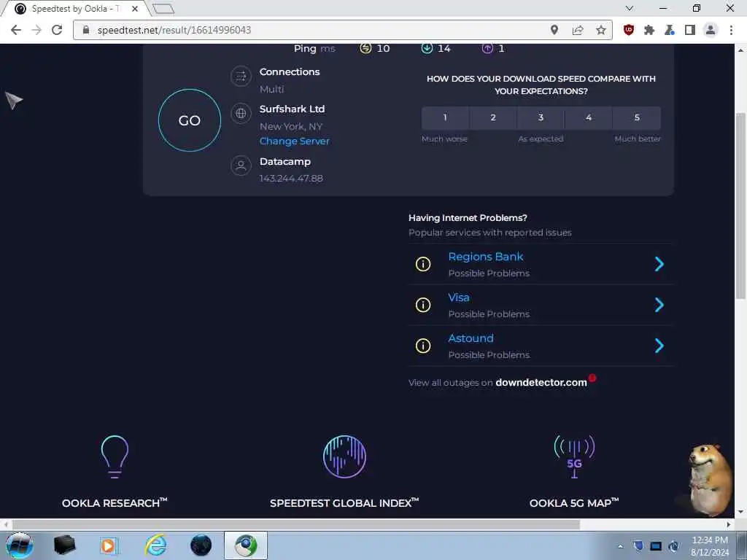Open SPEEDTEST GLOBAL INDEX heading
Image resolution: width=747 pixels, height=560 pixels.
tap(344, 503)
